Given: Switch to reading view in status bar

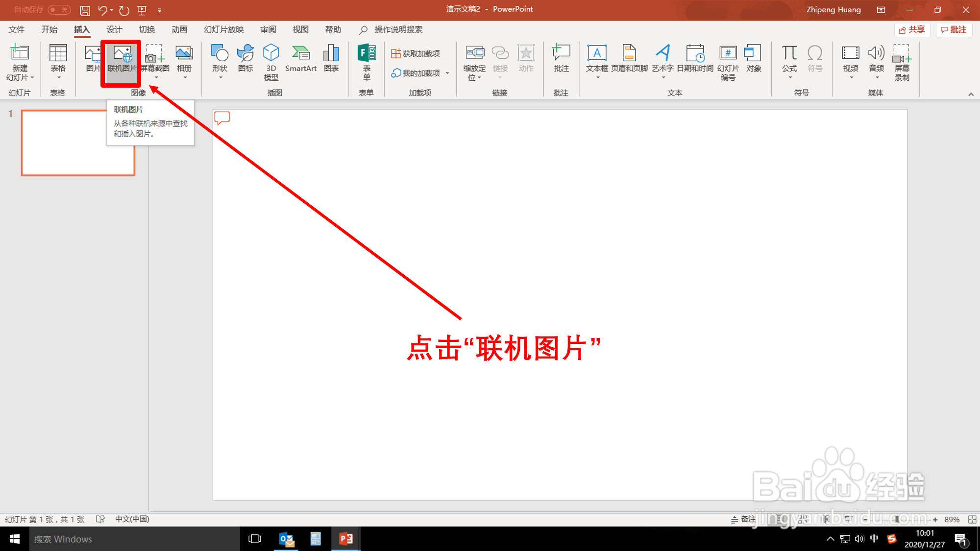Looking at the screenshot, I should (826, 519).
